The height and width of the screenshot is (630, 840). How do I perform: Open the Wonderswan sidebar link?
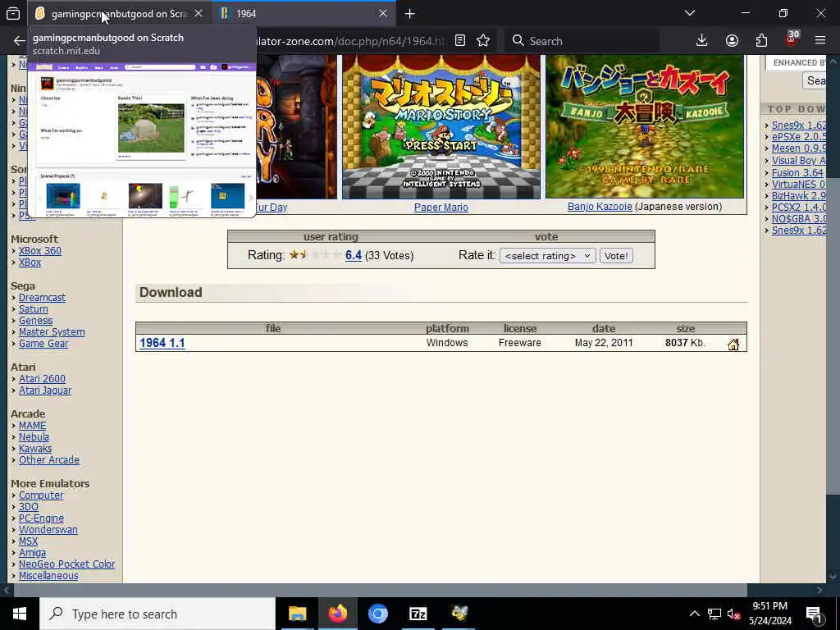coord(48,530)
